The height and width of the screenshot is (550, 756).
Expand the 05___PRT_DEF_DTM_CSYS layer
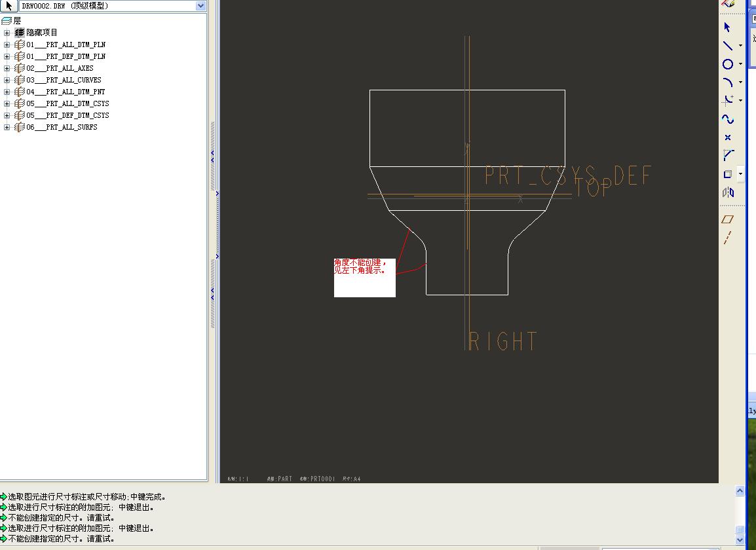coord(7,116)
